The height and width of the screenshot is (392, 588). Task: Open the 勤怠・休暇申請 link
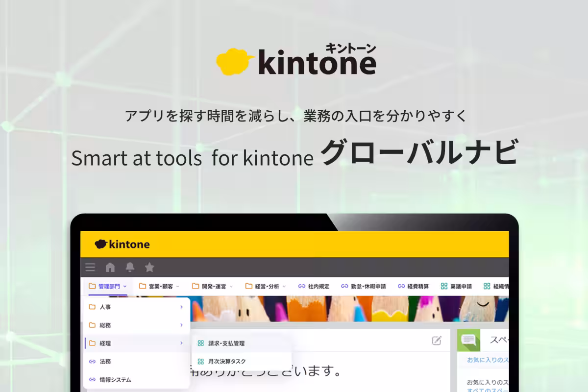363,286
